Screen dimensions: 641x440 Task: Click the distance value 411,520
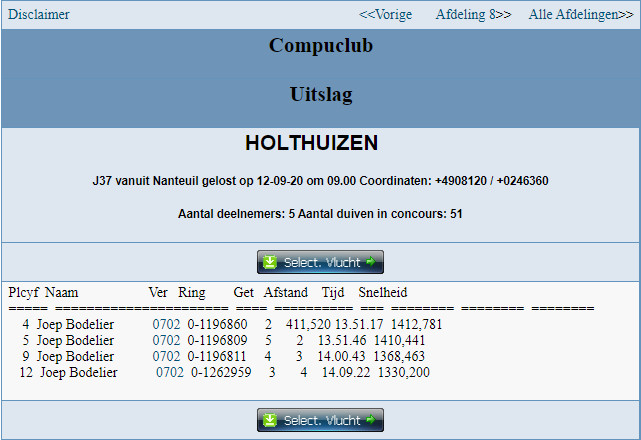(308, 324)
